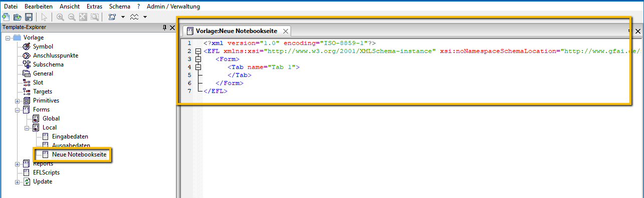
Task: Click the closing </Form> tag
Action: click(x=229, y=83)
